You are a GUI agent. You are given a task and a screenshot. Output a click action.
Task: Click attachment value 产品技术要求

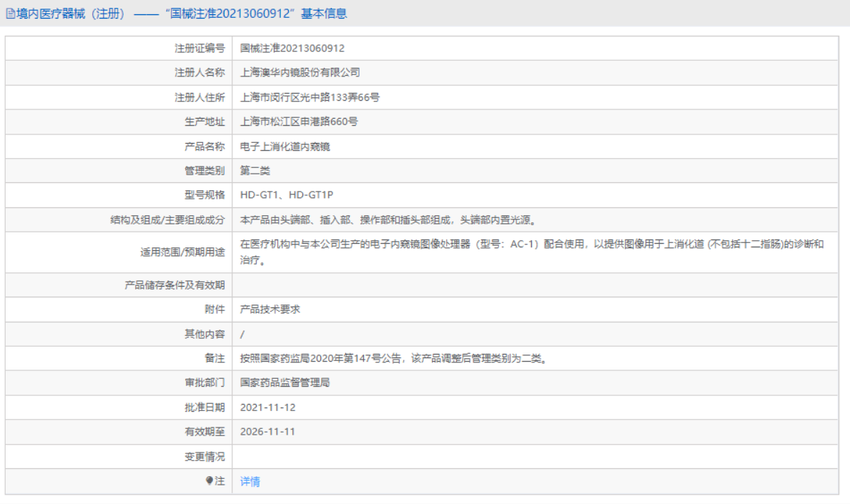click(x=270, y=310)
